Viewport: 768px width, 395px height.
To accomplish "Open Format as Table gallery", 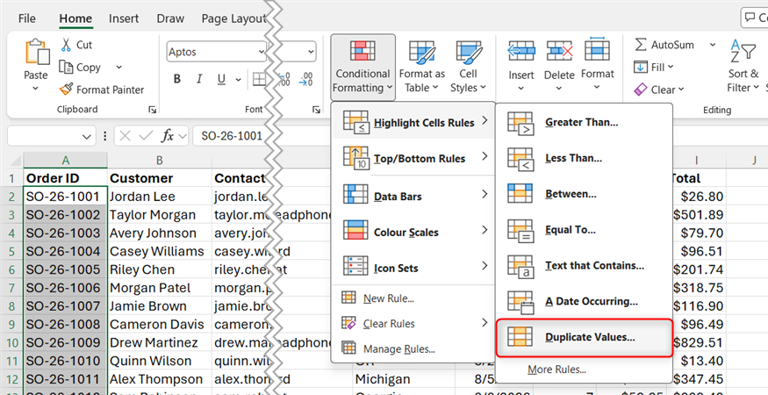I will [x=422, y=67].
